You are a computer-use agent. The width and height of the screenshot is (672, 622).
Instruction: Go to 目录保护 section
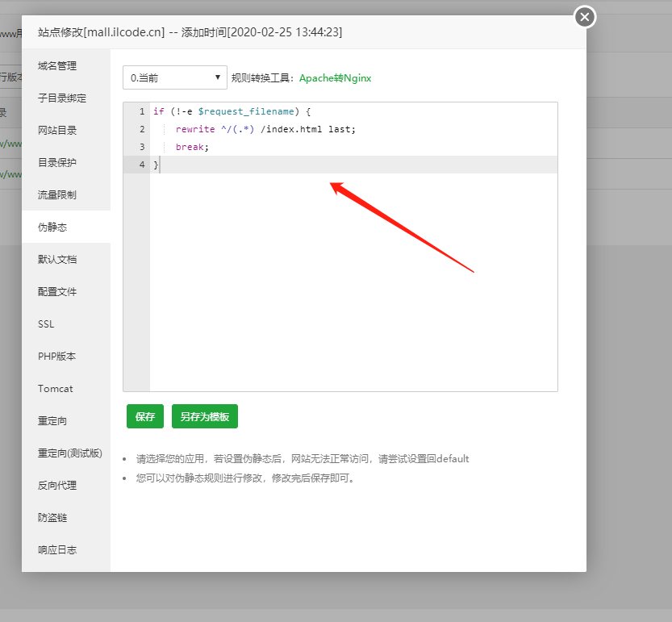pos(57,162)
